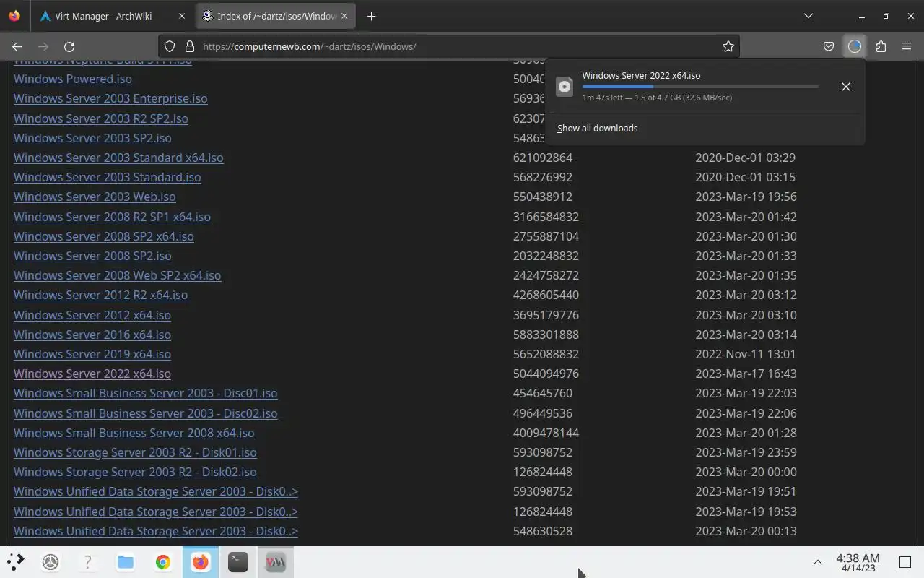924x578 pixels.
Task: Cancel the Windows Server 2022 download
Action: pos(845,87)
